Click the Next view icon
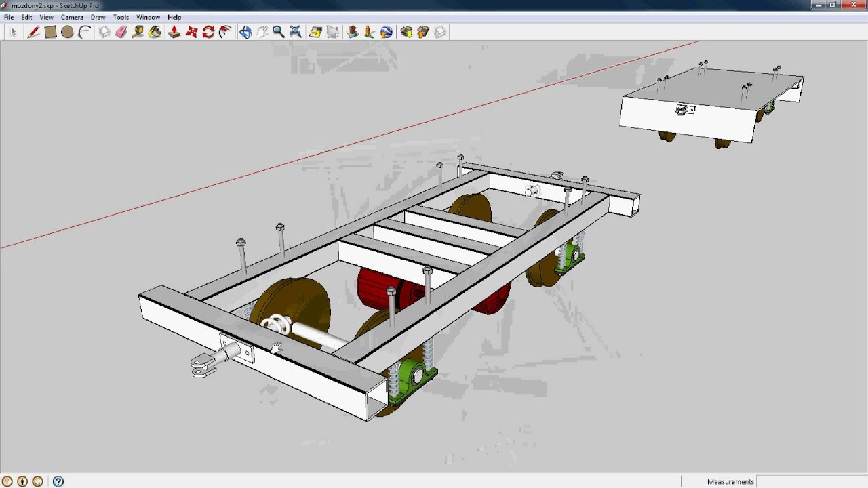The width and height of the screenshot is (868, 488). [x=332, y=32]
